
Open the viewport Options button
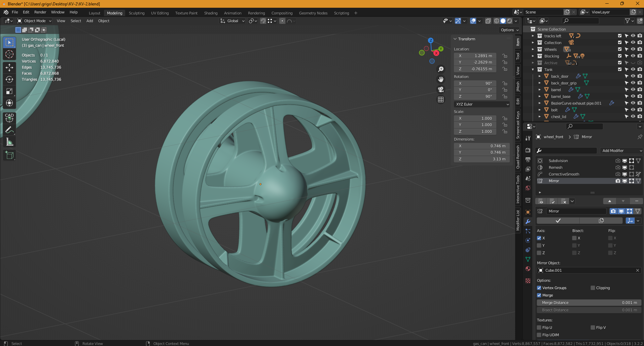(x=509, y=30)
